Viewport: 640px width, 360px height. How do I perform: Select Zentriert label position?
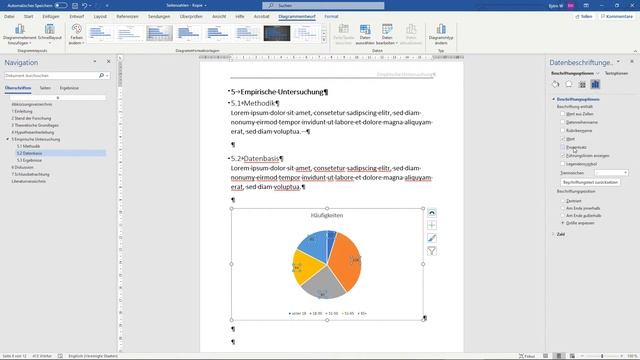point(563,201)
